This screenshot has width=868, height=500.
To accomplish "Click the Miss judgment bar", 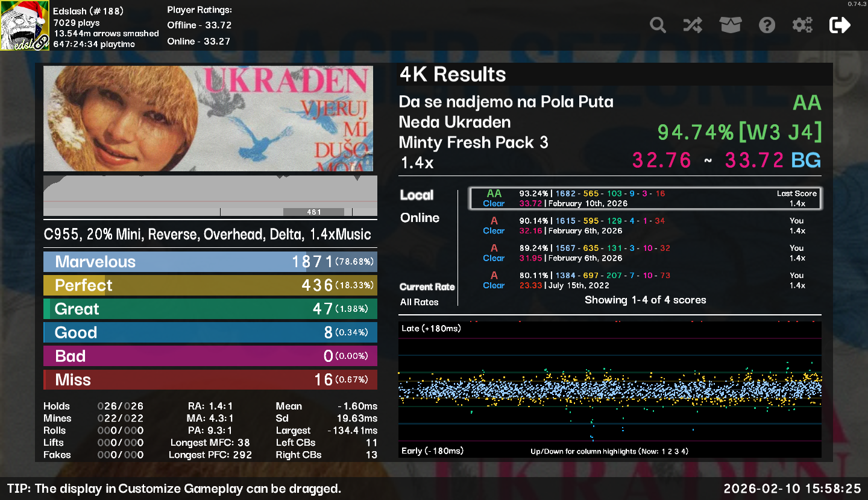I will 210,380.
